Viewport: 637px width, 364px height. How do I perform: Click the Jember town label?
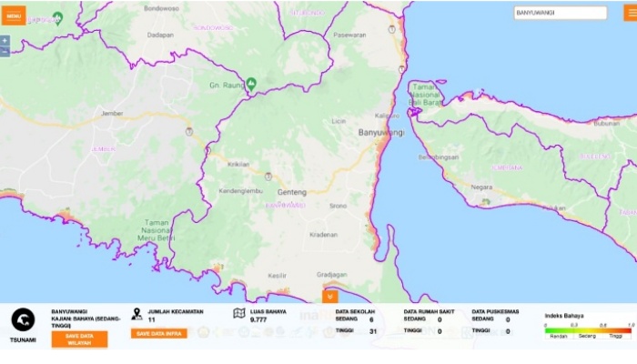112,114
